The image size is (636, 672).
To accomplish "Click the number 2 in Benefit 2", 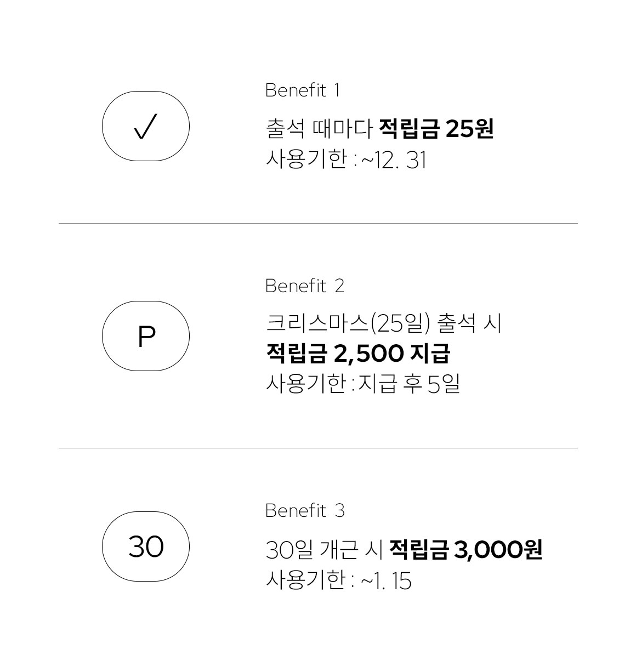I will pyautogui.click(x=339, y=286).
